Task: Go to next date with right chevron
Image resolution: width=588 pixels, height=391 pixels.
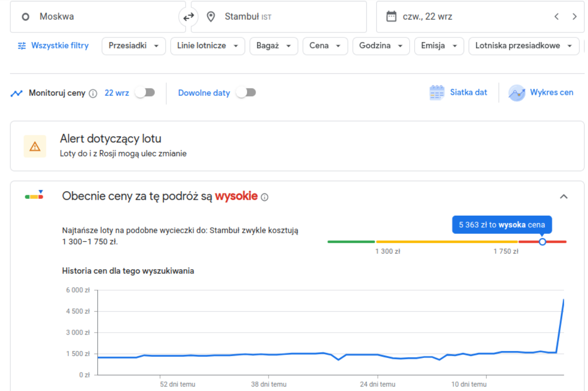Action: pyautogui.click(x=575, y=16)
